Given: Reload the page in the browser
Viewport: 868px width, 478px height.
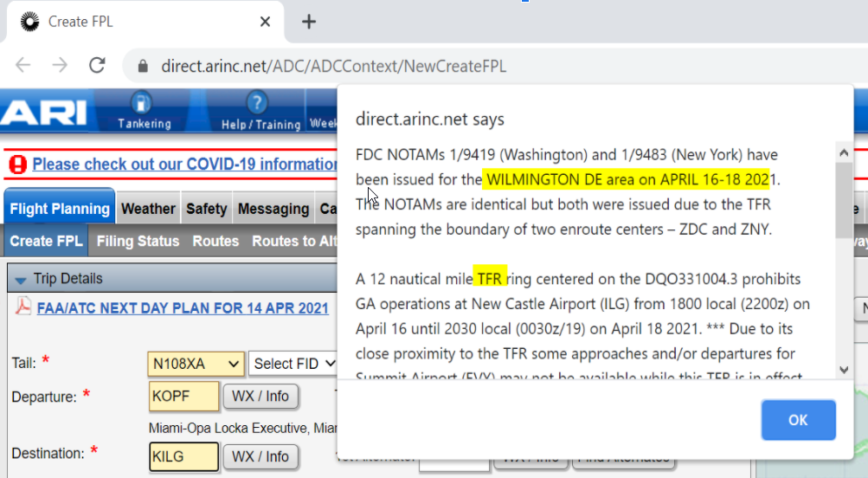Looking at the screenshot, I should tap(98, 65).
